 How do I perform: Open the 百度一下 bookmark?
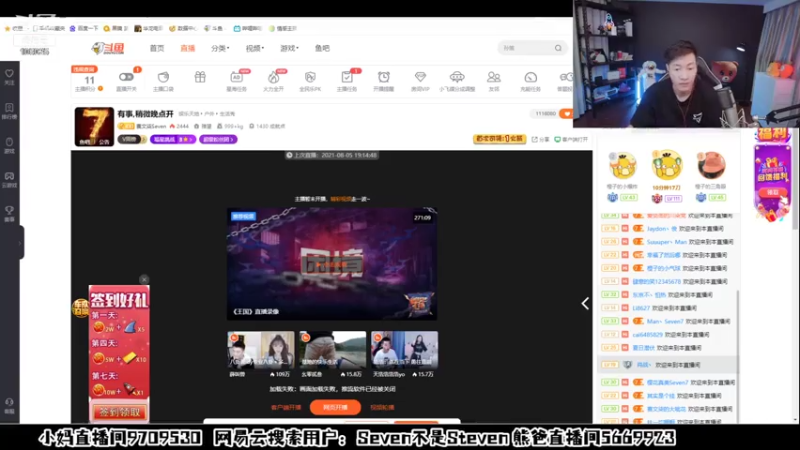tap(84, 29)
